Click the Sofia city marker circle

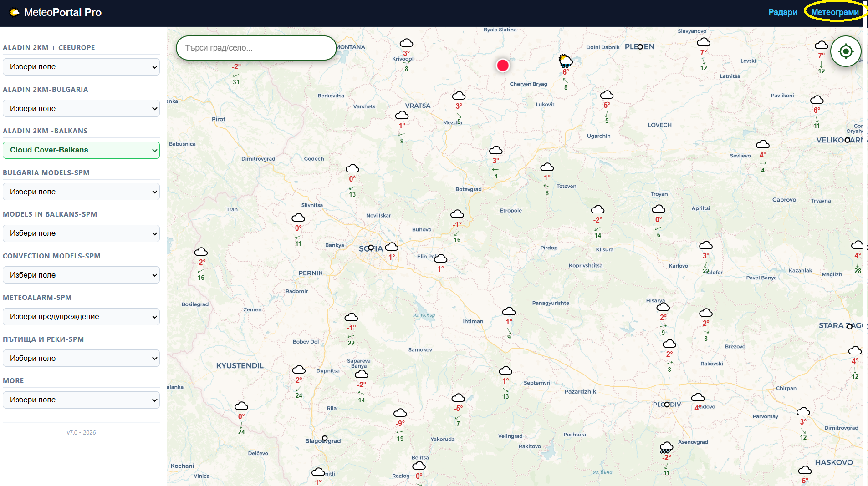coord(371,248)
